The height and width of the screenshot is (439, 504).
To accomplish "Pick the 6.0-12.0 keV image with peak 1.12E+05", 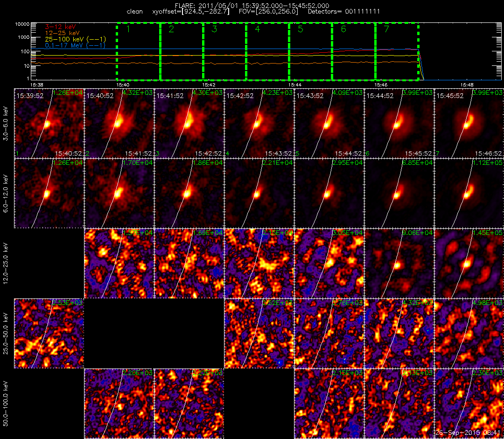I will [x=469, y=194].
